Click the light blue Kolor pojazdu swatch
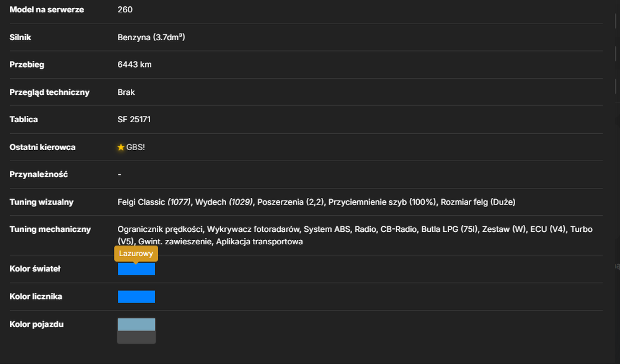This screenshot has height=364, width=620. (136, 324)
